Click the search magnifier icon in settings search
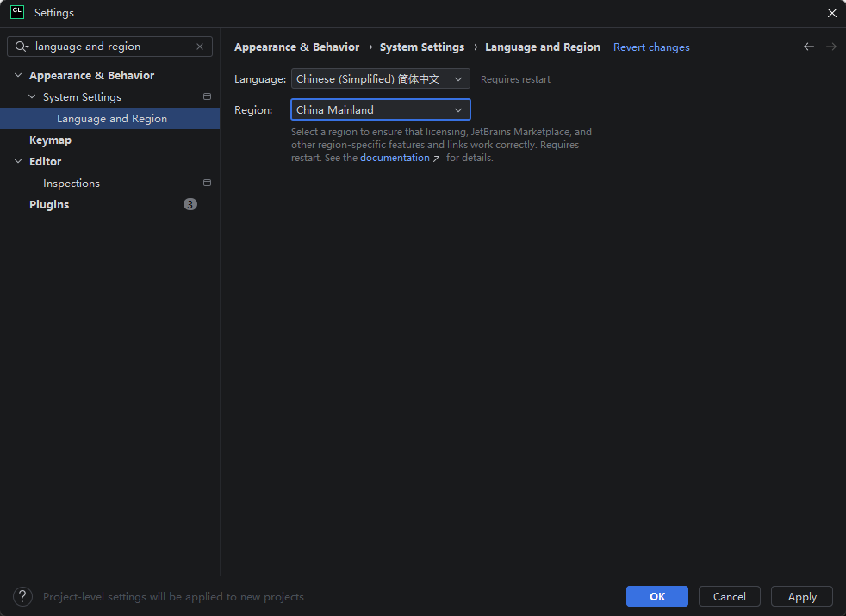Screen dimensions: 846x616 [x=22, y=47]
